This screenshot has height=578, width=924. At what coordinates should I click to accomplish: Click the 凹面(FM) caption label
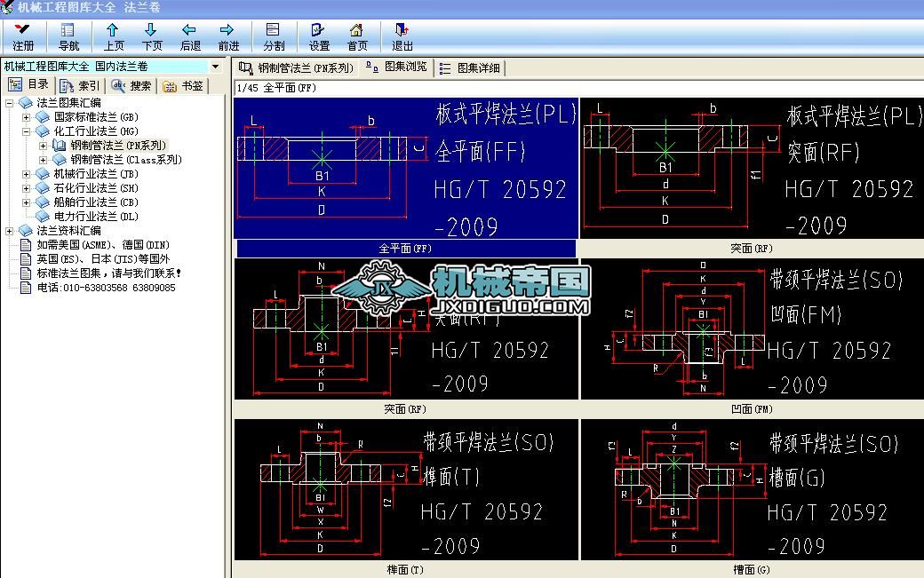point(752,409)
